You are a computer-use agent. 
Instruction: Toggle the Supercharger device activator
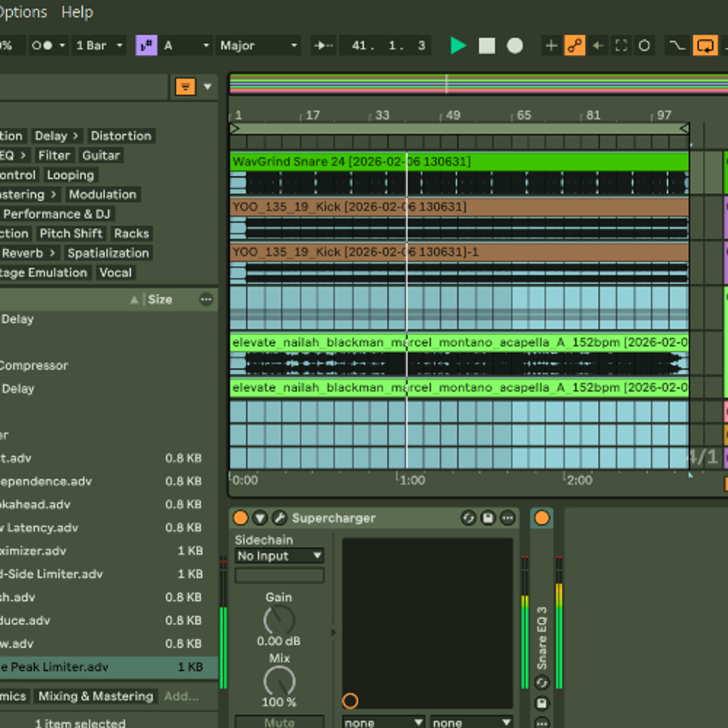[x=240, y=518]
